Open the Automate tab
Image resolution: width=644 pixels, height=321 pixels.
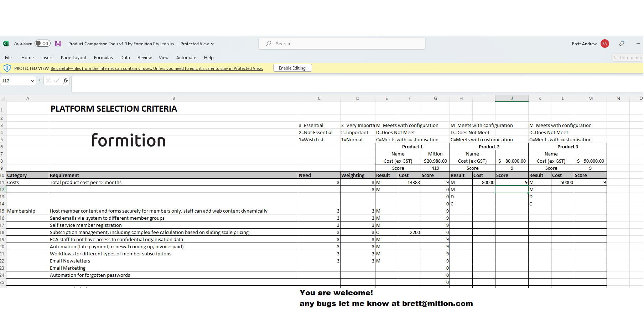coord(186,57)
